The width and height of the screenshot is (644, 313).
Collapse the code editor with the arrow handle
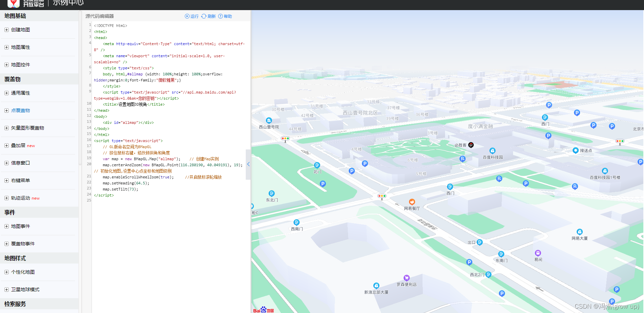tap(248, 164)
